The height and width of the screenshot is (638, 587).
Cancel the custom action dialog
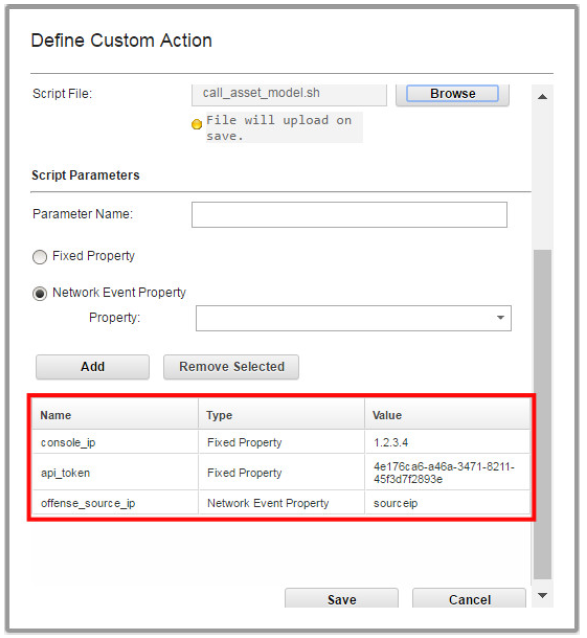coord(469,599)
